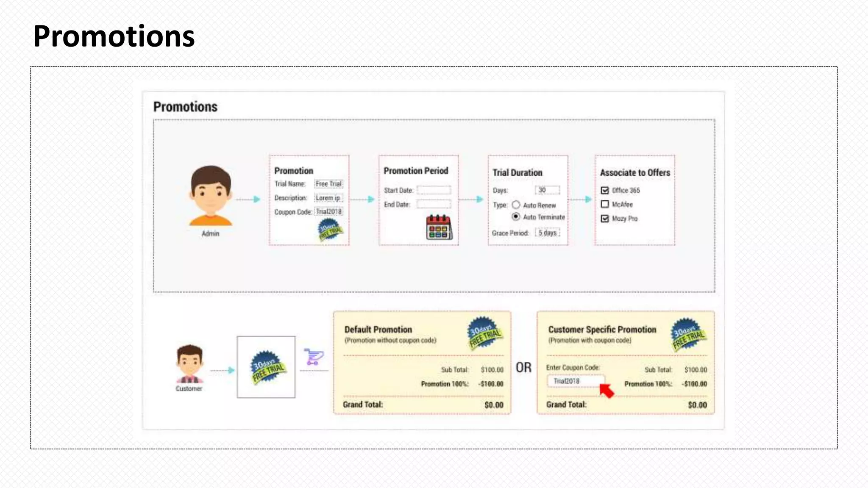Click the Start Date field

[434, 190]
